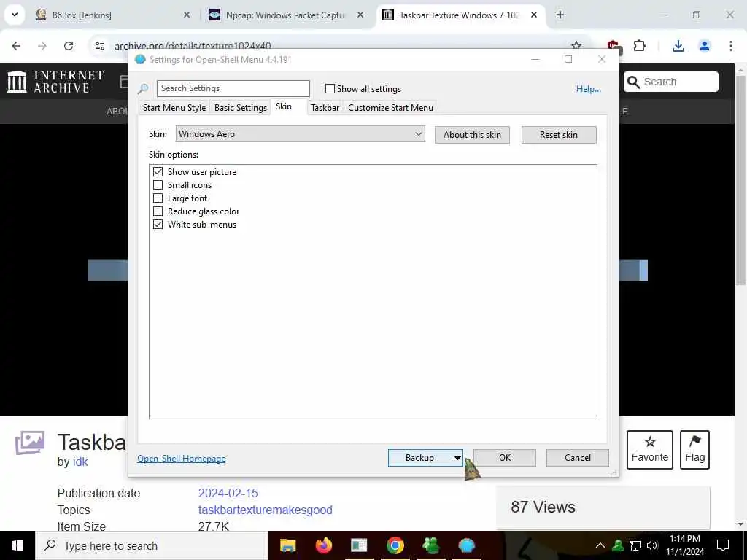This screenshot has width=747, height=560.
Task: Open the Taskbar tab in settings
Action: (325, 108)
